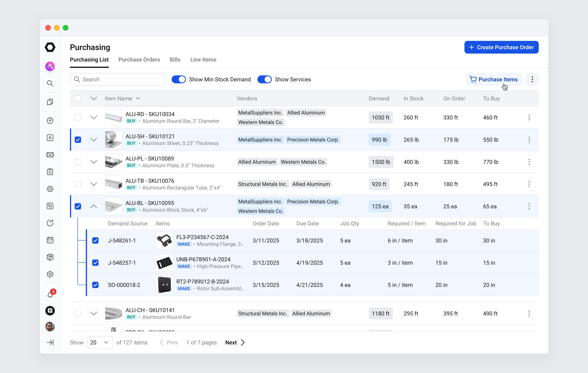The width and height of the screenshot is (588, 373).
Task: Uncheck the ALU-SH - SKU10121 row checkbox
Action: coord(78,140)
